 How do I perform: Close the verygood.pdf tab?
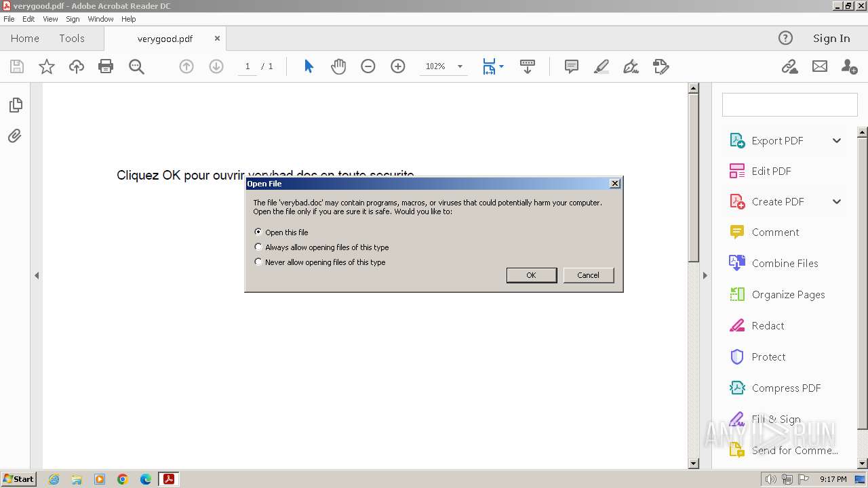(x=217, y=39)
